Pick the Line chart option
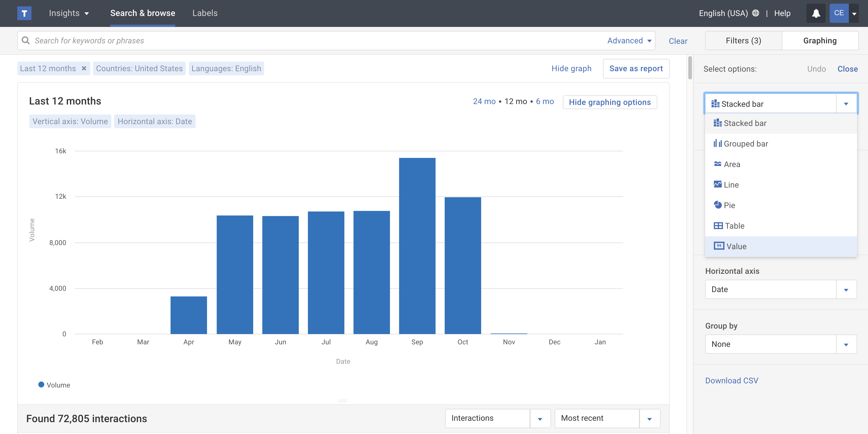 (x=731, y=185)
